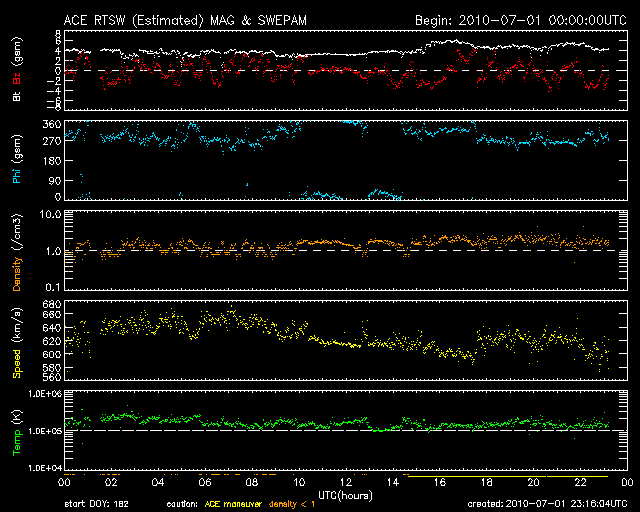Click the 12 hour tick label
The image size is (640, 512).
(344, 482)
